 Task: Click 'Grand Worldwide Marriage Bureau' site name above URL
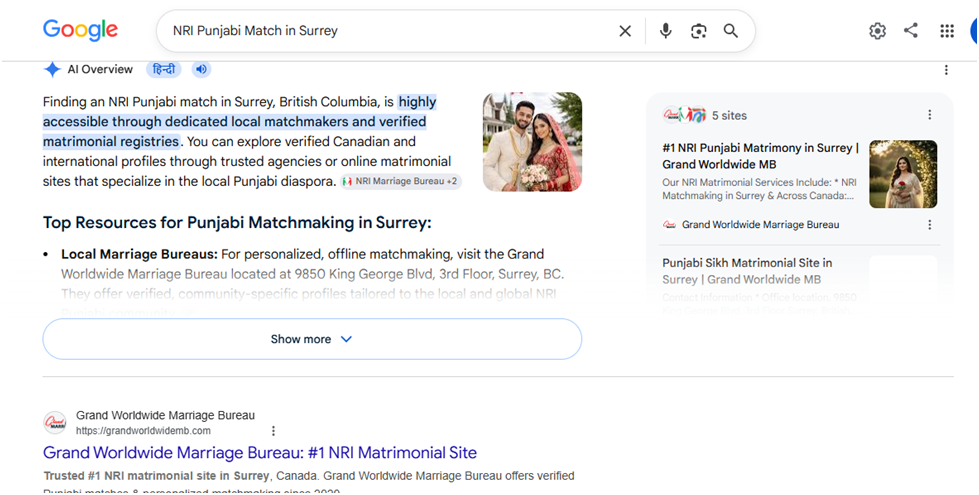point(165,415)
